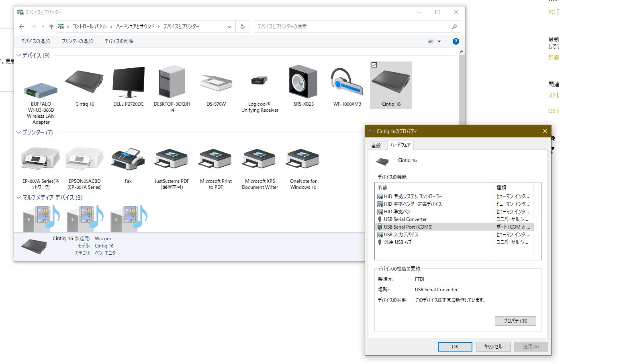Confirm with the OK button
The width and height of the screenshot is (617, 364).
click(455, 346)
